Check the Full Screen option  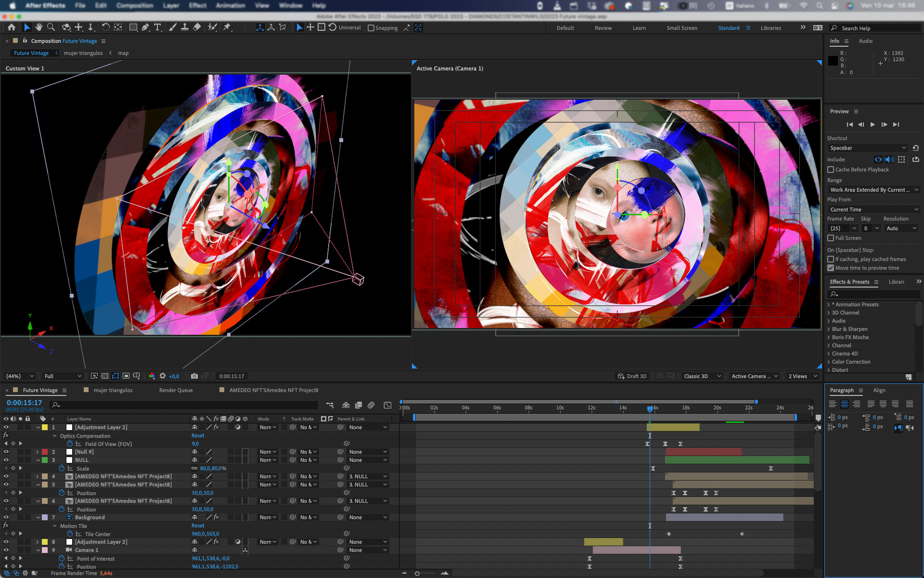[x=831, y=238]
